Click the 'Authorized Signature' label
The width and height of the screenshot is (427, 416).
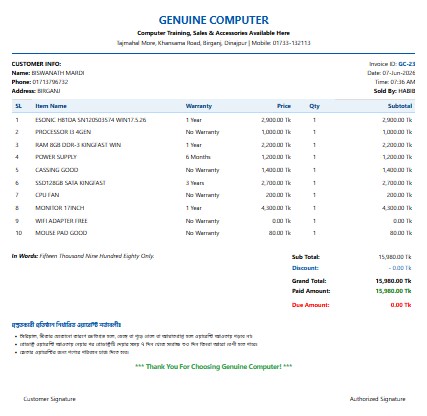tap(377, 399)
